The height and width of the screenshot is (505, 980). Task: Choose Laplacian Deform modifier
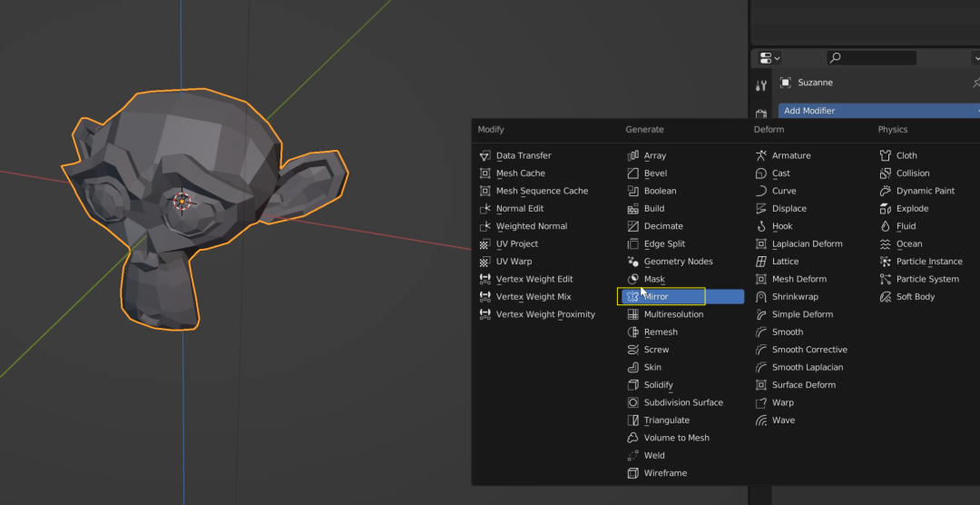(808, 244)
